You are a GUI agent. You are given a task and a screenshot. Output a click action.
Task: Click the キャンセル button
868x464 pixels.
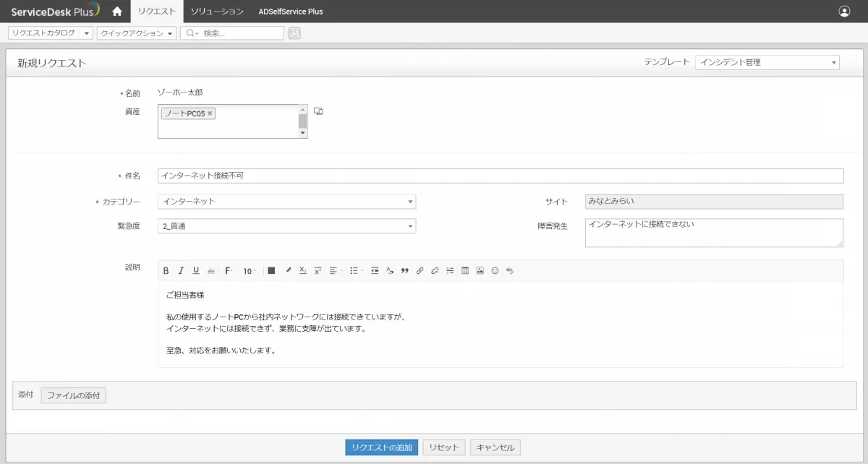495,447
